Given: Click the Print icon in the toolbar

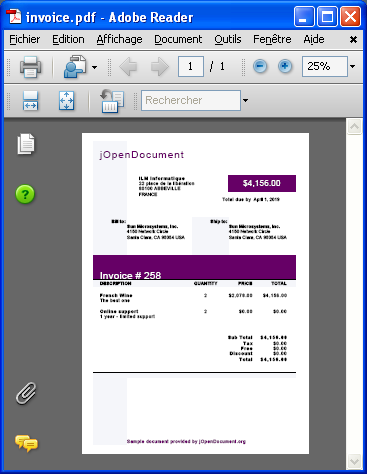Looking at the screenshot, I should coord(30,67).
